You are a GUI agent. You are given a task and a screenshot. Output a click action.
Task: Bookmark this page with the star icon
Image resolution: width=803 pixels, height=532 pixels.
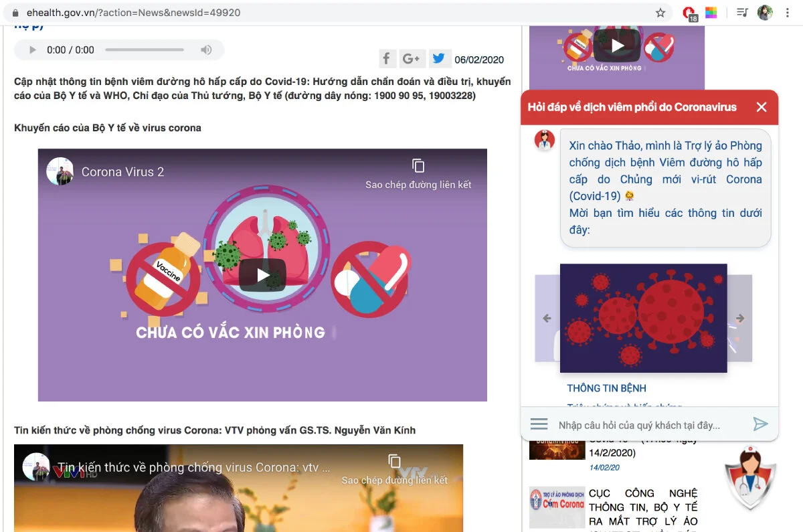click(660, 13)
